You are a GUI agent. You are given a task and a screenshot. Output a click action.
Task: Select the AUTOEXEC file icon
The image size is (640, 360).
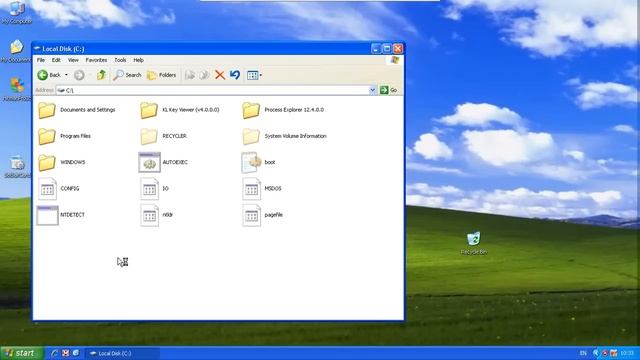(x=149, y=162)
